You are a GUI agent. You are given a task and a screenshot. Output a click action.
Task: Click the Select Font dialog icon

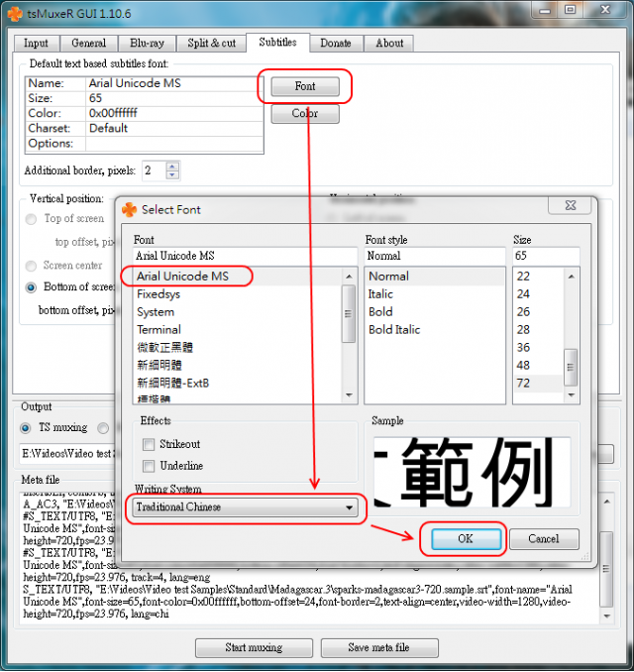pos(130,210)
